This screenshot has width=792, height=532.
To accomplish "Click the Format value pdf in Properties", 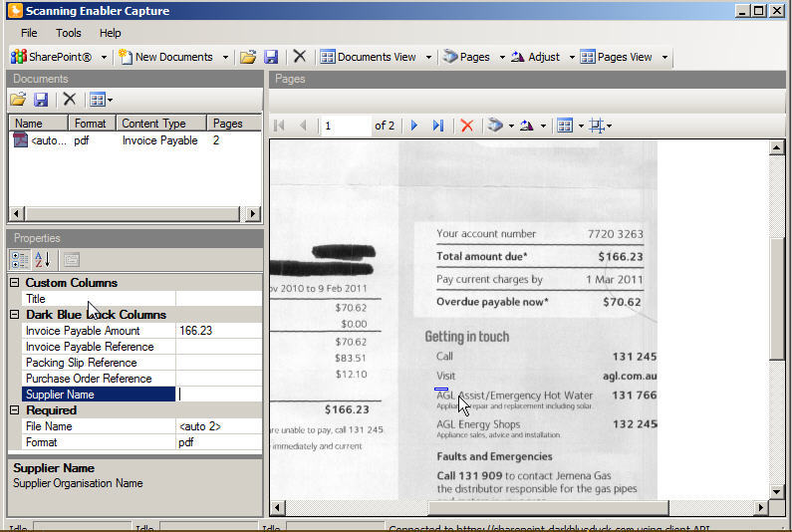I will coord(219,442).
